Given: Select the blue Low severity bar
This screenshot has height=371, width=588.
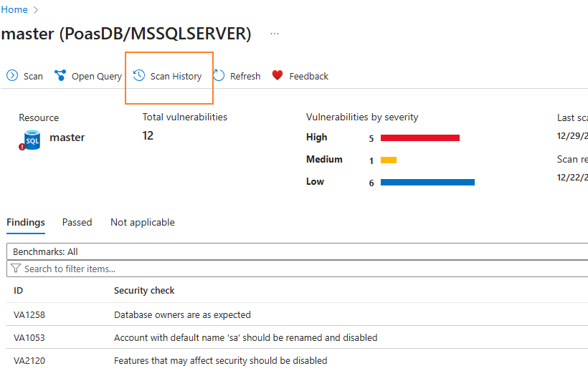Looking at the screenshot, I should coord(427,183).
